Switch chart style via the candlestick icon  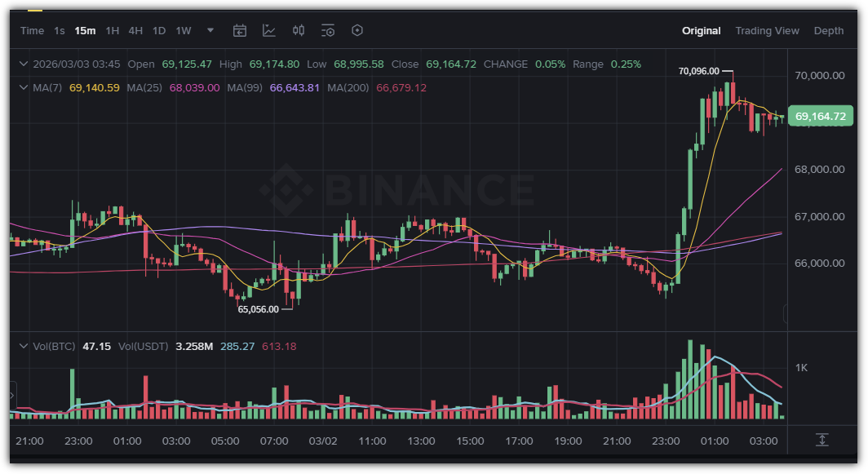point(299,30)
